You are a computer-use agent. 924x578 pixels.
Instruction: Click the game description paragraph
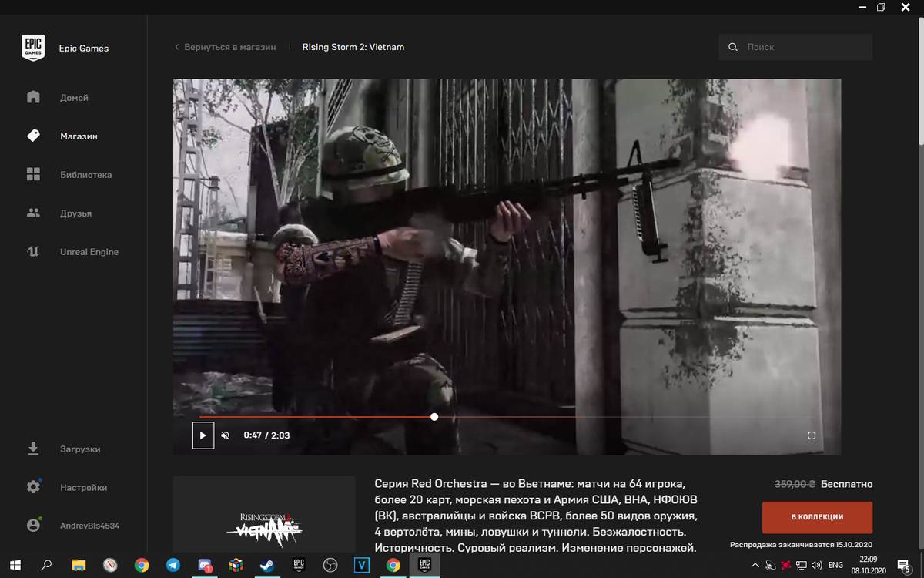click(537, 516)
